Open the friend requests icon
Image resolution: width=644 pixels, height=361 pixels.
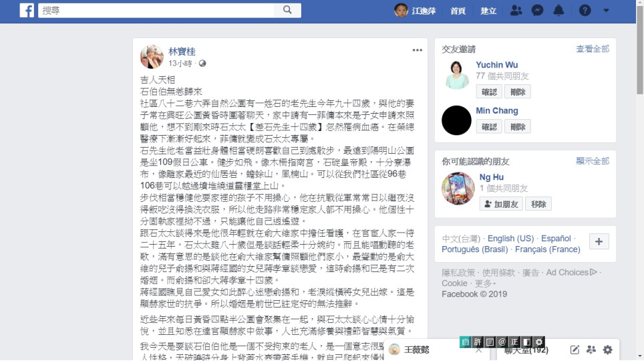pos(516,10)
